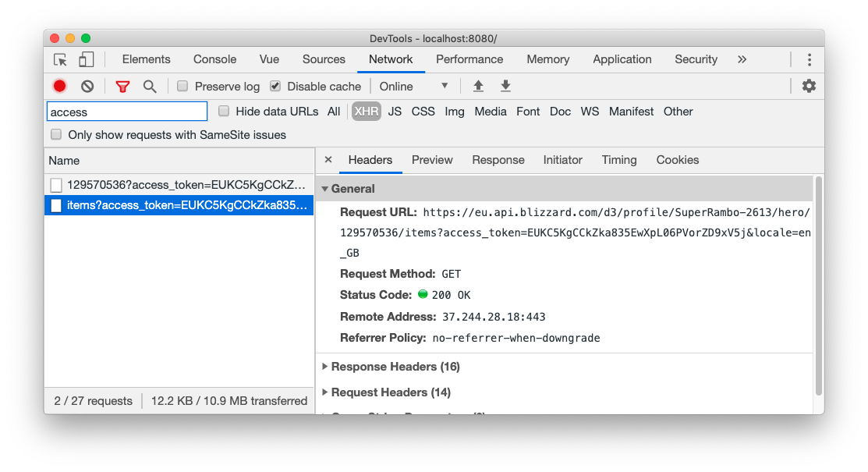Select the items?access_token request row
Viewport: 868px width, 472px height.
(x=179, y=205)
